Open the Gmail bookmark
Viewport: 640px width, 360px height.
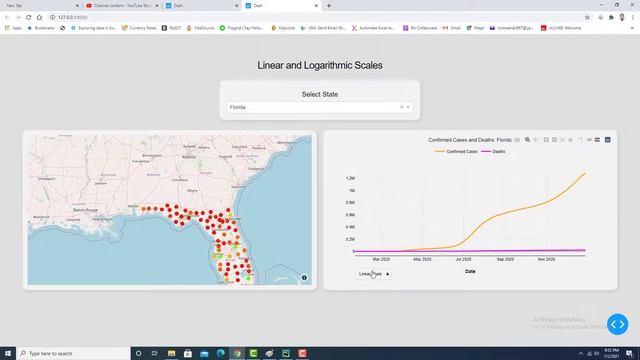tap(451, 28)
